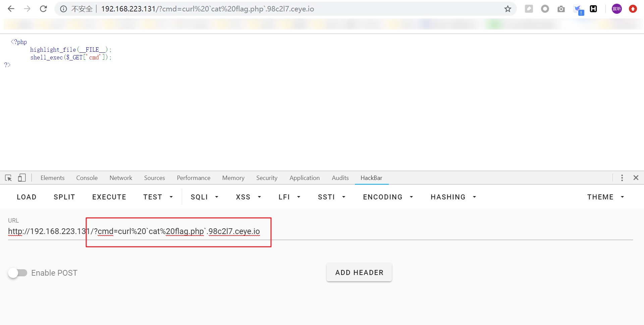Click the browser forward arrow
The height and width of the screenshot is (325, 644).
[27, 9]
